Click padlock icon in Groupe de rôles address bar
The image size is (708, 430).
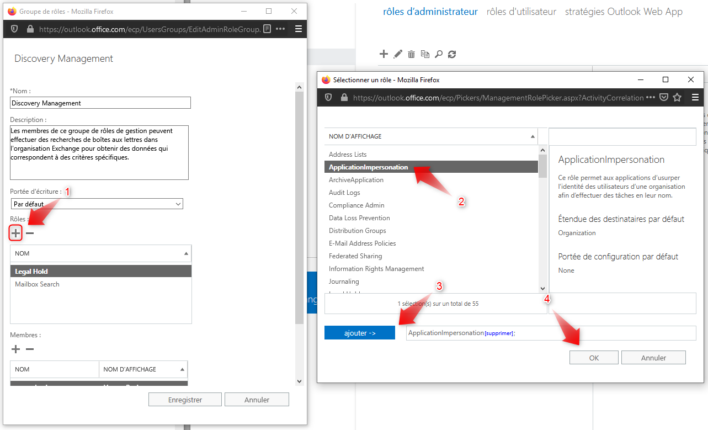click(x=30, y=29)
